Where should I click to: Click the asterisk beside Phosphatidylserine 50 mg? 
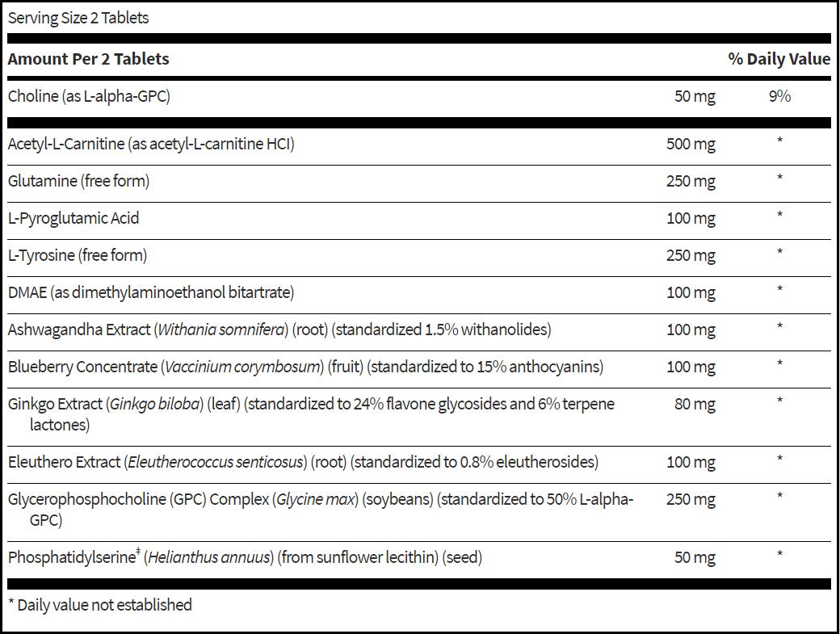coord(779,554)
